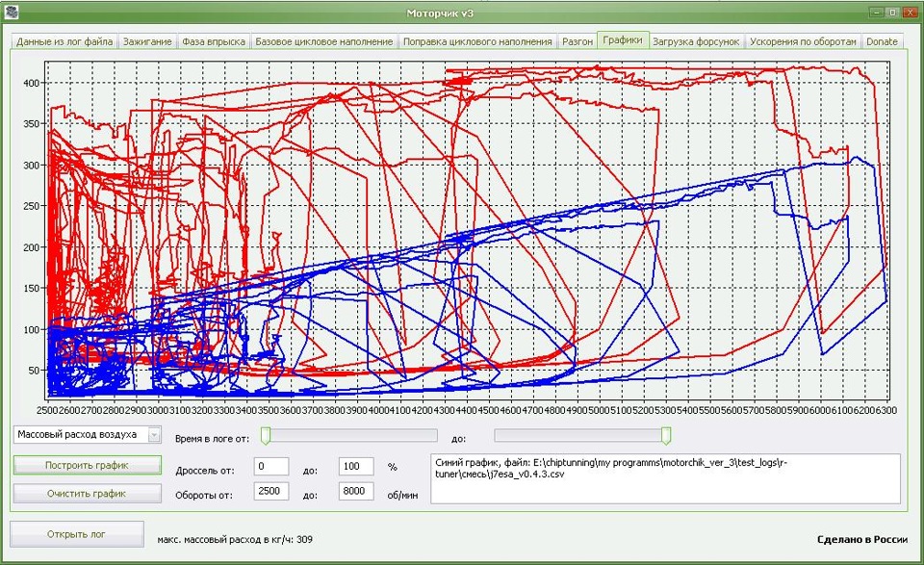This screenshot has height=565, width=924.
Task: Click the 'Открыть лог' button
Action: click(77, 534)
